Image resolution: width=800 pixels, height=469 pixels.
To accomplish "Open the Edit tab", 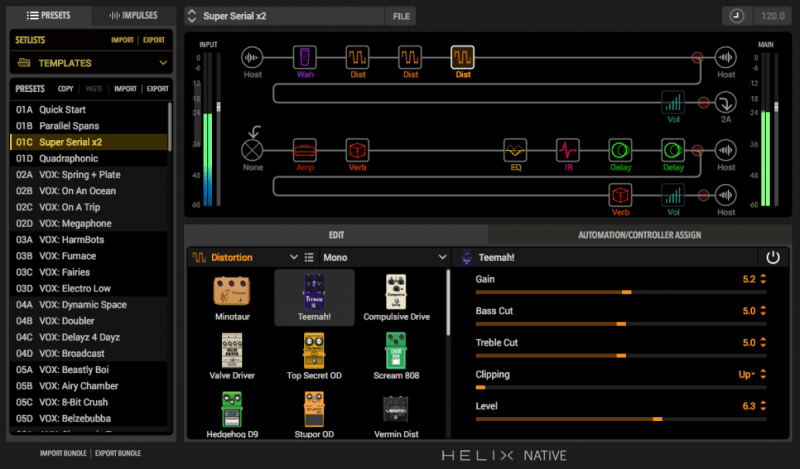I will (x=336, y=235).
